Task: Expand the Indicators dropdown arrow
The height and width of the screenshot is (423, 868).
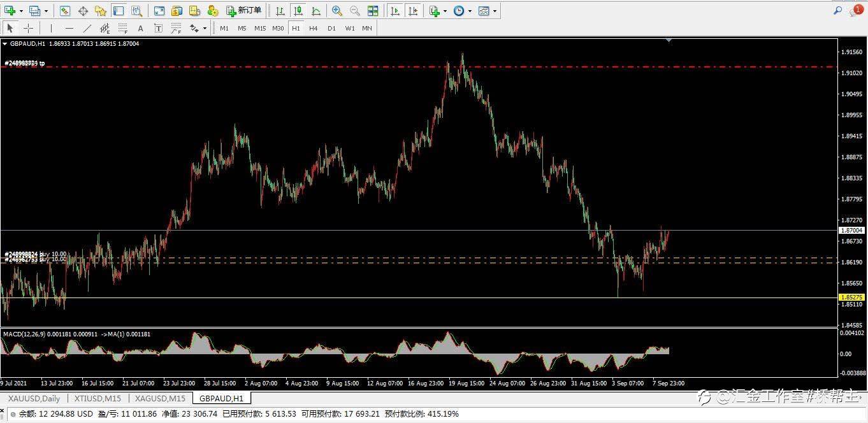Action: pyautogui.click(x=445, y=11)
